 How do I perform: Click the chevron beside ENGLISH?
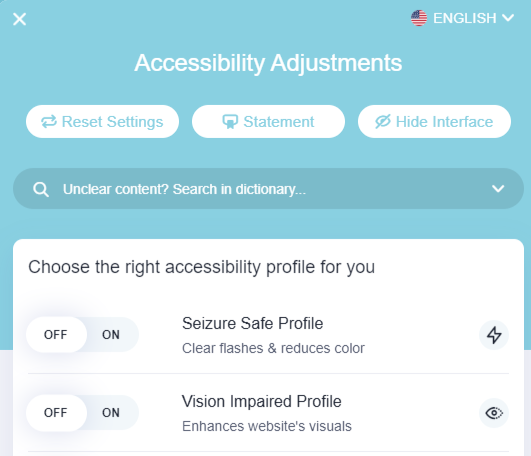tap(508, 18)
